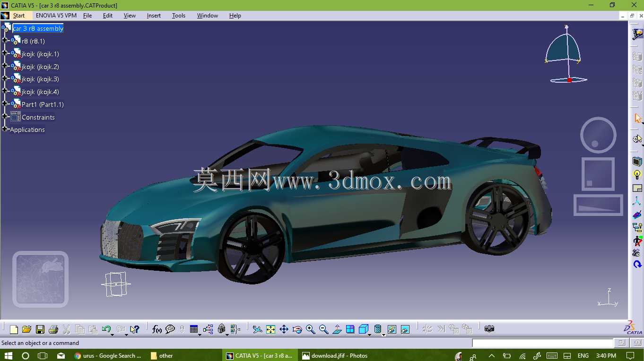Print the document using the printer icon
The height and width of the screenshot is (361, 644).
pos(53,329)
